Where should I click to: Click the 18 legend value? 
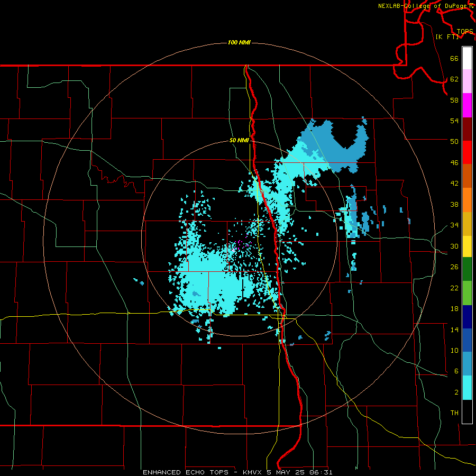coord(454,309)
